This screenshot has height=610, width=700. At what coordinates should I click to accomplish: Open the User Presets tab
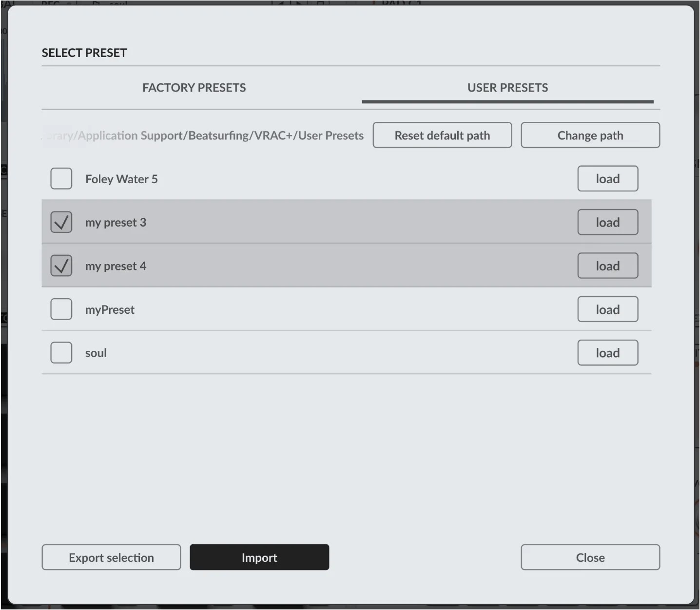coord(507,88)
